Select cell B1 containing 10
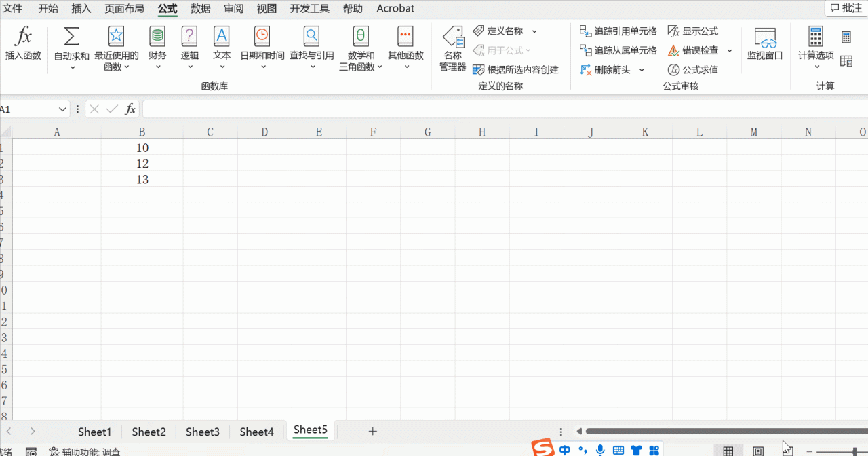 pyautogui.click(x=142, y=147)
